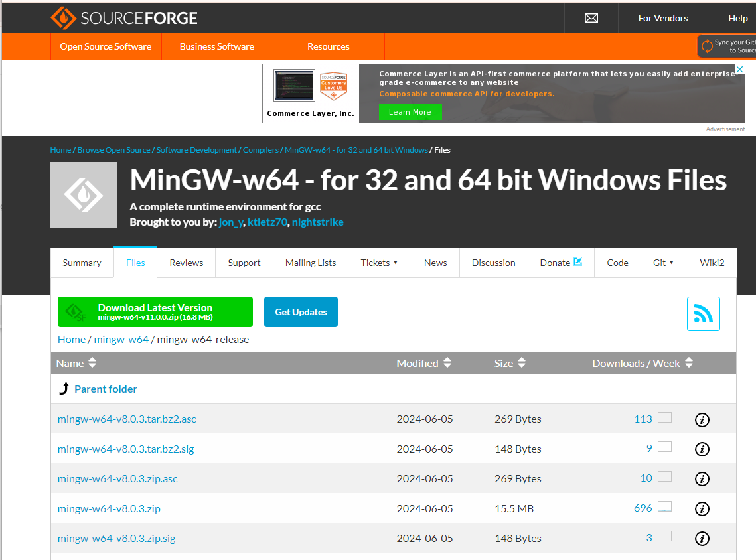This screenshot has width=756, height=560.
Task: Click the Sync your GitHub icon
Action: click(708, 46)
